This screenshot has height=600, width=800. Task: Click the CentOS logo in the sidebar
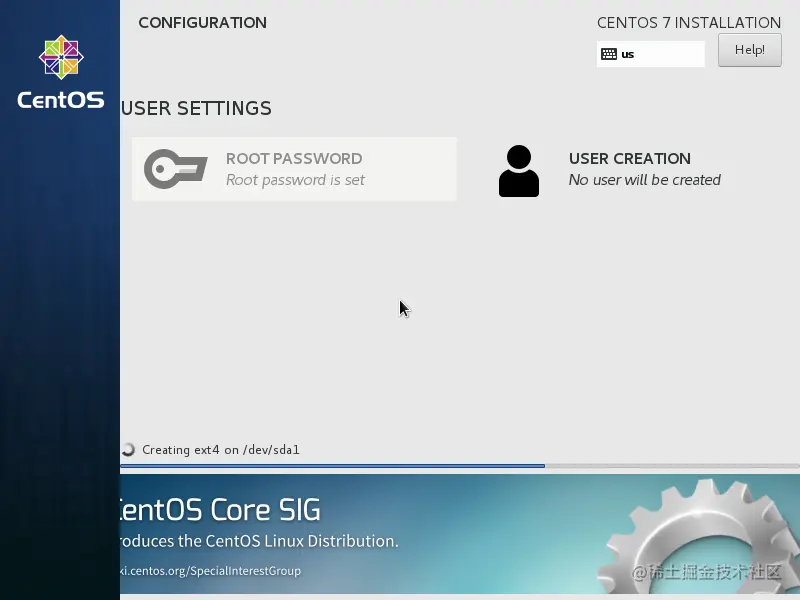coord(60,57)
